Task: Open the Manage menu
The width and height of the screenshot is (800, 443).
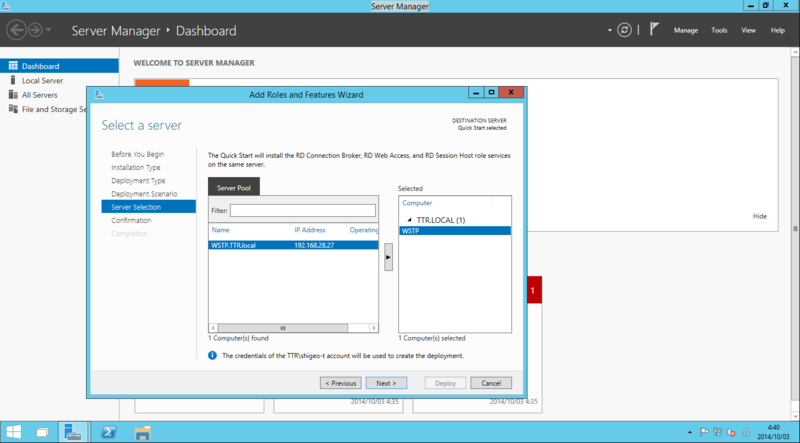Action: coord(686,30)
